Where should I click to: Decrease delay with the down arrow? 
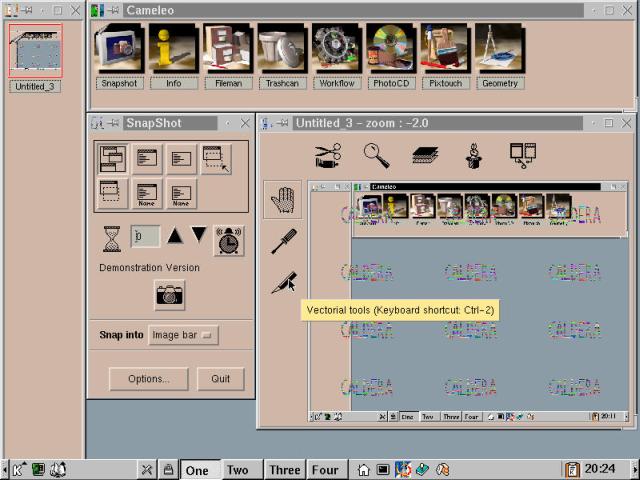point(199,236)
